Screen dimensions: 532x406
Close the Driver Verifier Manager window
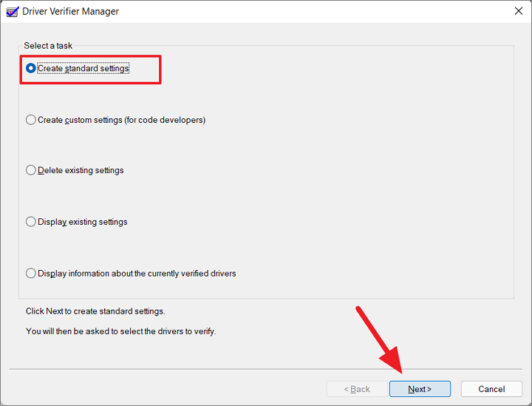[x=518, y=11]
